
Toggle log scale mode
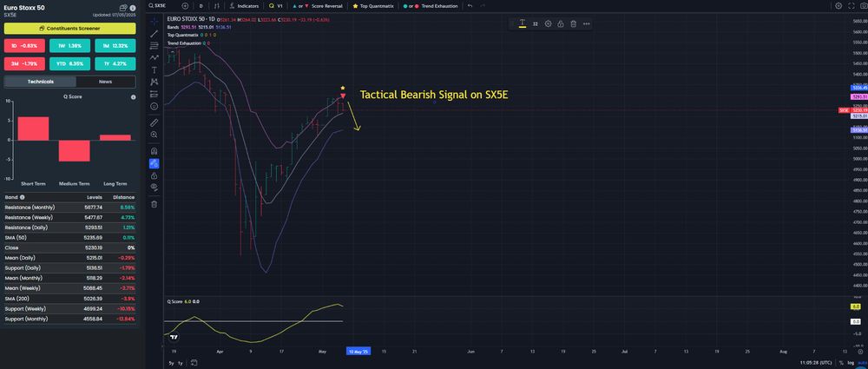851,363
